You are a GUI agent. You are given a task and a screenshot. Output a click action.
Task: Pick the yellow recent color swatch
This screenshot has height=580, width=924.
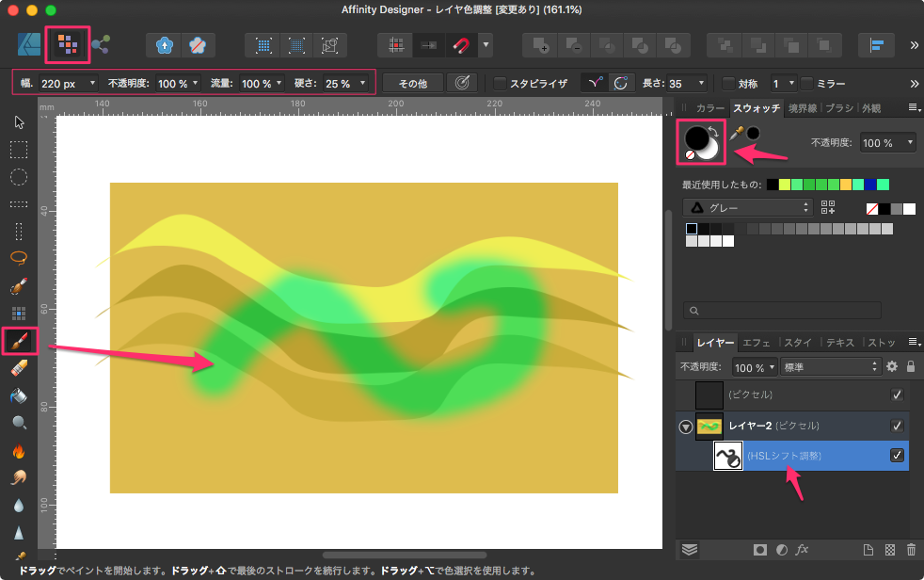click(845, 184)
